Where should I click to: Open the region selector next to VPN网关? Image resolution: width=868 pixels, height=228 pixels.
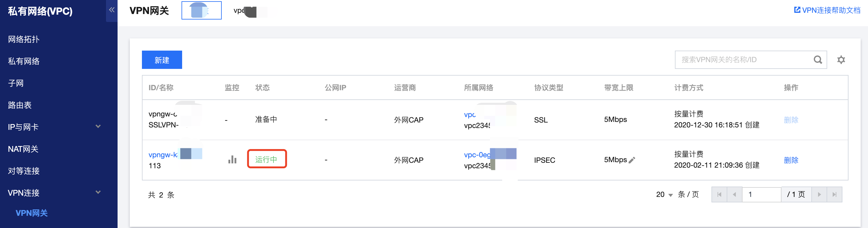pyautogui.click(x=202, y=10)
